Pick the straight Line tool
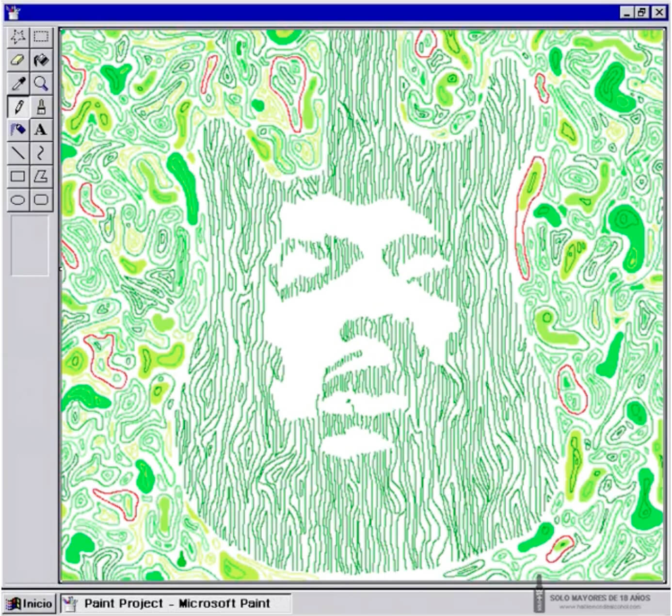Screen dimensions: 672x616 (18, 153)
